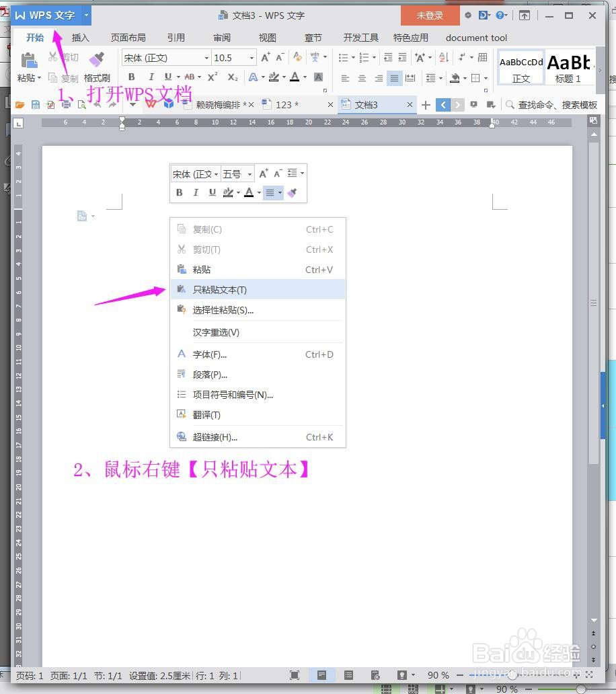Open the font size 10.5 dropdown
616x694 pixels.
pyautogui.click(x=252, y=58)
